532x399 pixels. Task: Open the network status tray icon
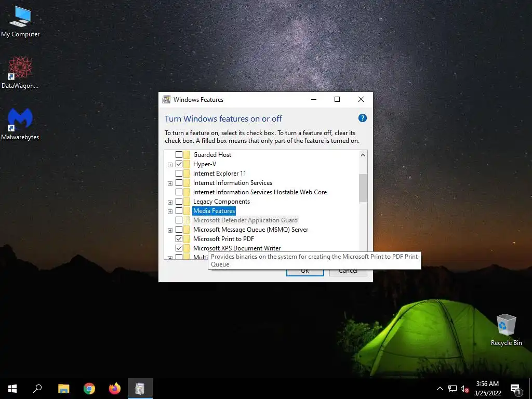pyautogui.click(x=453, y=389)
